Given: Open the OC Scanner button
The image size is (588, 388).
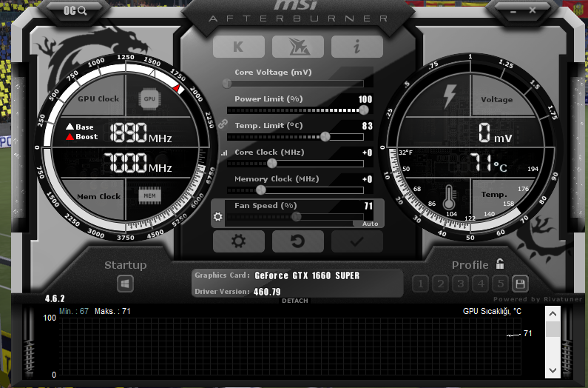Looking at the screenshot, I should tap(75, 10).
